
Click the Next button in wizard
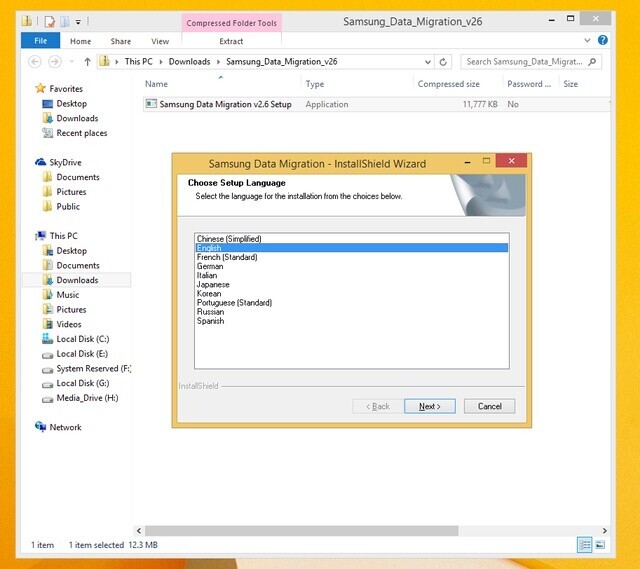429,406
